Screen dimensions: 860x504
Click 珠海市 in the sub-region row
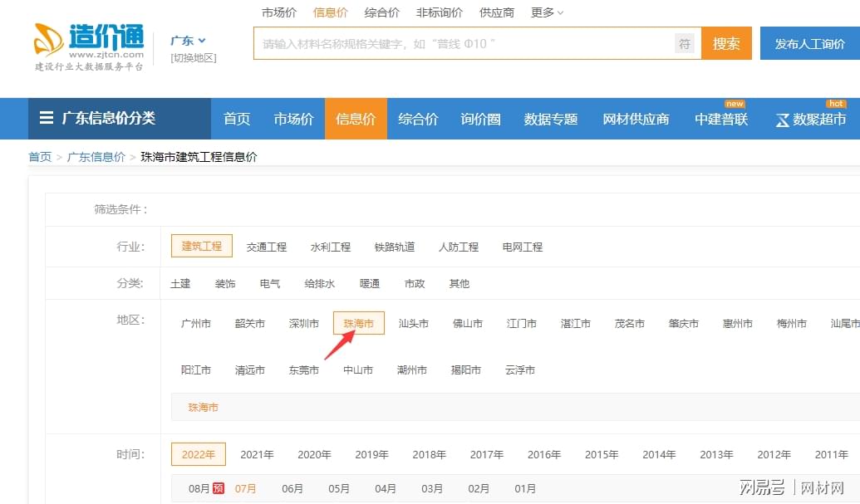click(x=203, y=408)
